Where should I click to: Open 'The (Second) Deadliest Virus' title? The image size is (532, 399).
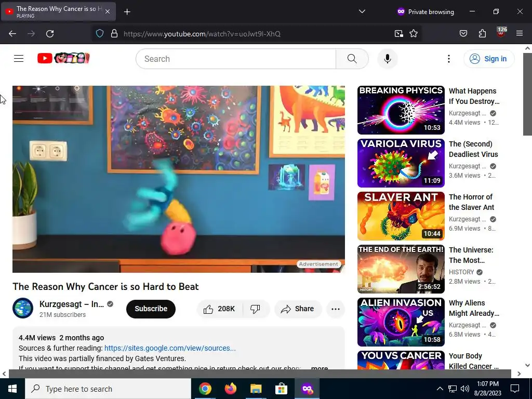(473, 149)
